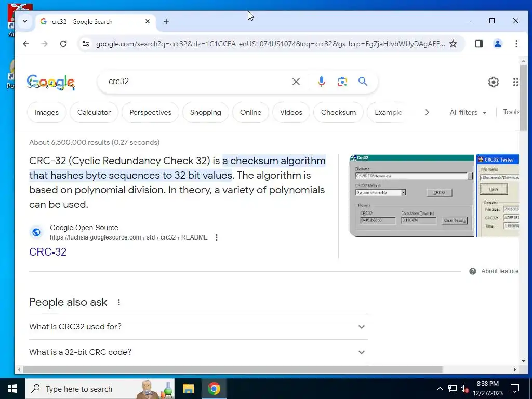
Task: Click horizontal scrollbar right arrow
Action: [x=515, y=369]
